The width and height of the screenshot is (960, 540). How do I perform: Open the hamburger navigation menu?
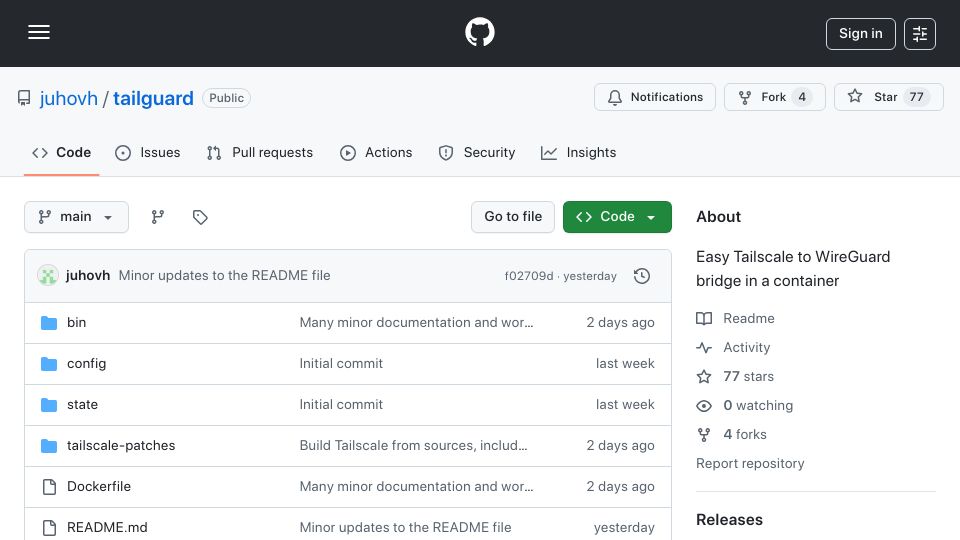click(x=39, y=32)
